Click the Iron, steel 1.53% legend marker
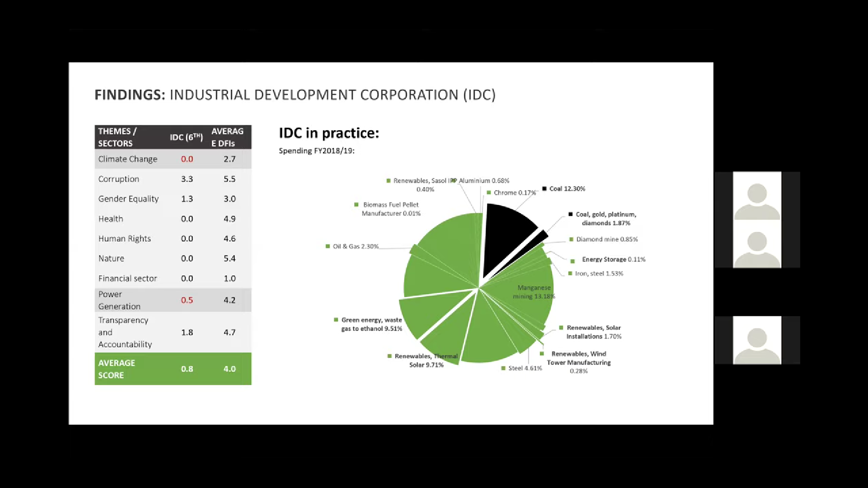This screenshot has height=488, width=868. coord(570,273)
